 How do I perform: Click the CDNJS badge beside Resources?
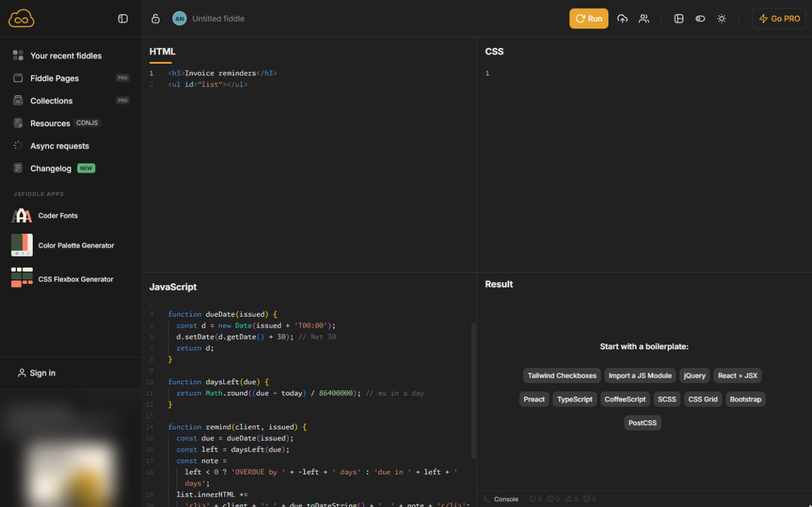[x=88, y=123]
